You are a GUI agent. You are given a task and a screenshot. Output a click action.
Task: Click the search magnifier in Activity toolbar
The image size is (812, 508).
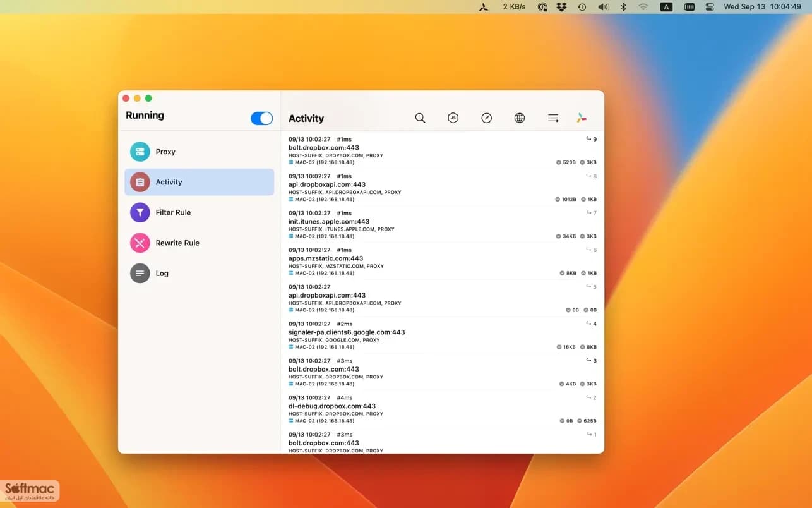[420, 118]
